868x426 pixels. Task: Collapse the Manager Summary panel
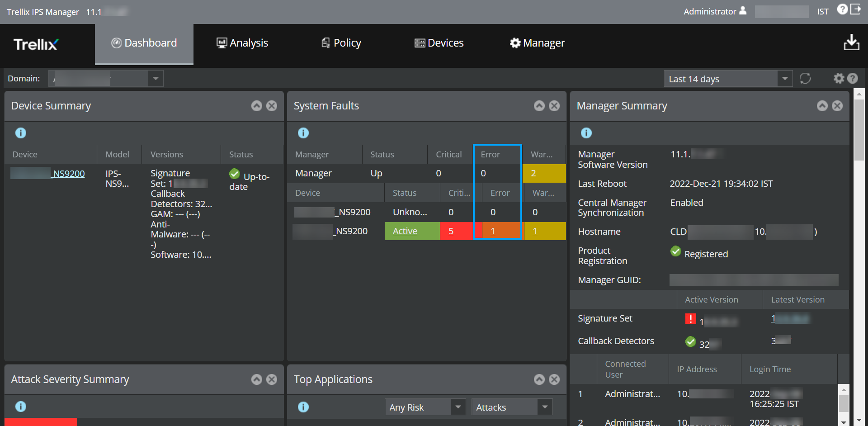(x=822, y=106)
